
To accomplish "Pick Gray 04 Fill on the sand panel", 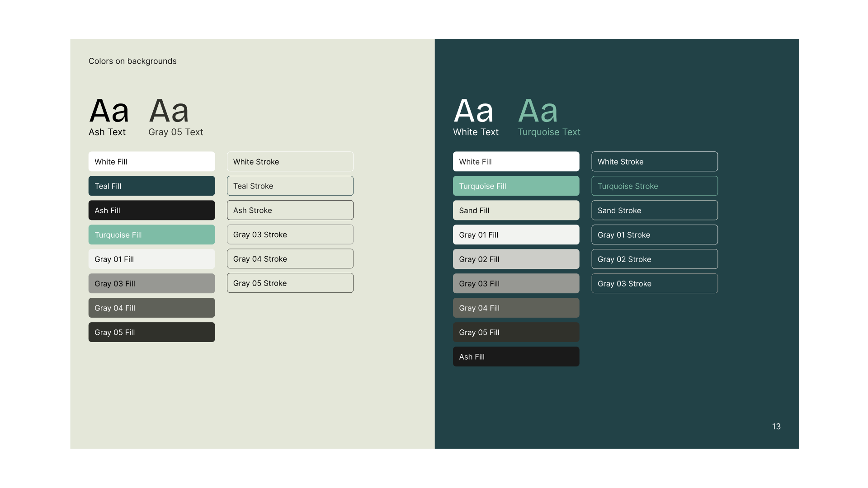I will pyautogui.click(x=151, y=308).
